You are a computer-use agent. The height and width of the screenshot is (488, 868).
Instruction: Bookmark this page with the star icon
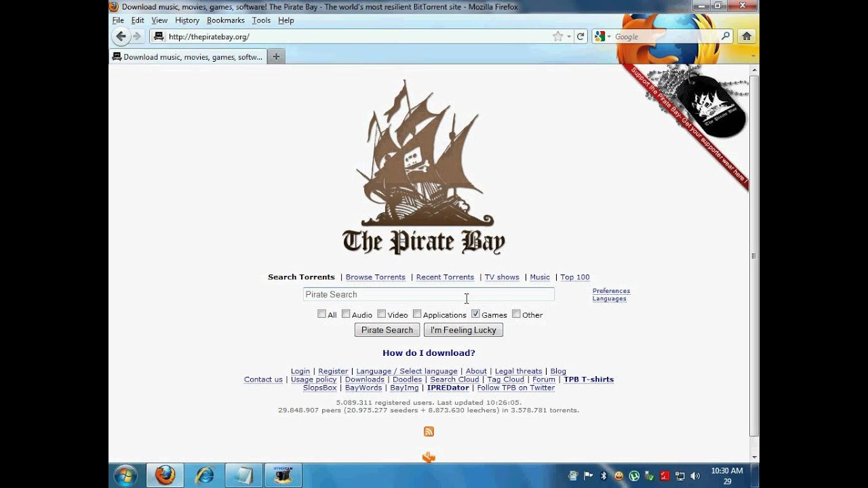[557, 37]
